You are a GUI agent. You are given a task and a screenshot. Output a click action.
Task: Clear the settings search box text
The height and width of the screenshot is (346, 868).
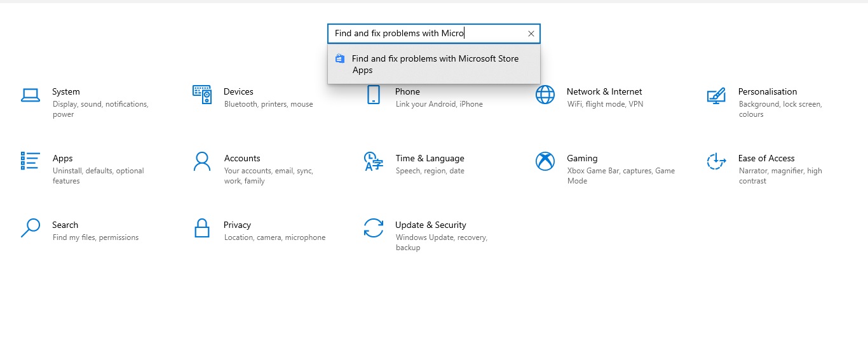pyautogui.click(x=531, y=34)
